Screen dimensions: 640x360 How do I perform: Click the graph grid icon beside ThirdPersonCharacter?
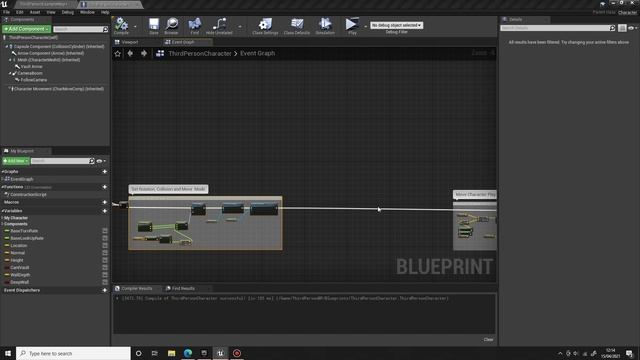[160, 53]
